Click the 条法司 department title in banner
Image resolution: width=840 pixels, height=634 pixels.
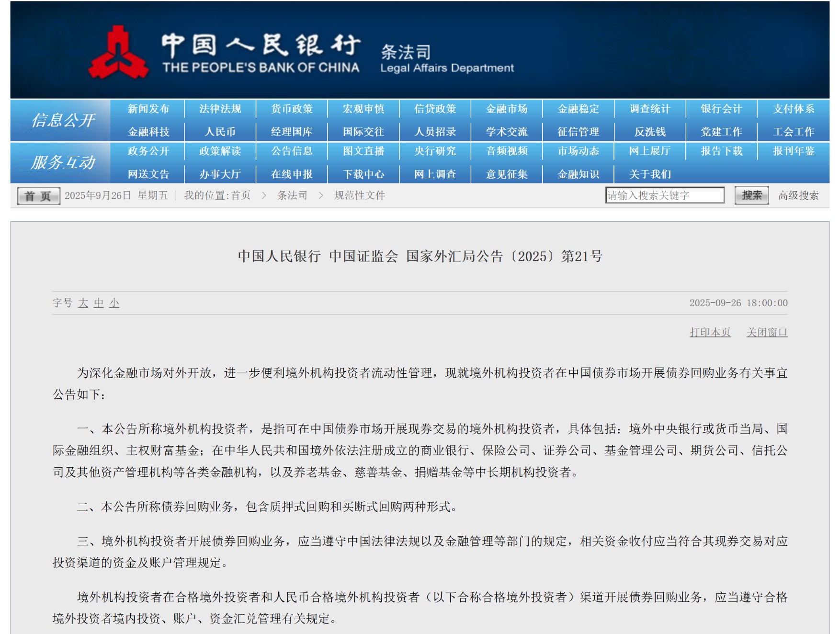coord(406,52)
